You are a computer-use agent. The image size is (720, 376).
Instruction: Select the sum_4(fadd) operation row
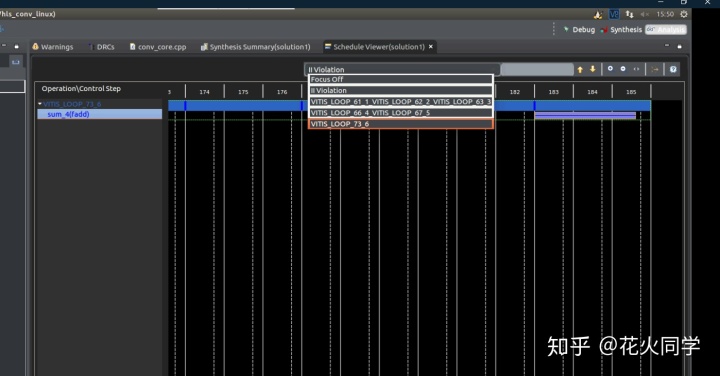100,114
